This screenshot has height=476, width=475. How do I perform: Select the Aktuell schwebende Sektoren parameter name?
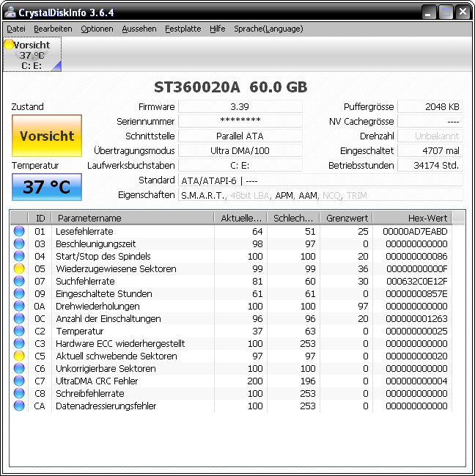tap(116, 356)
